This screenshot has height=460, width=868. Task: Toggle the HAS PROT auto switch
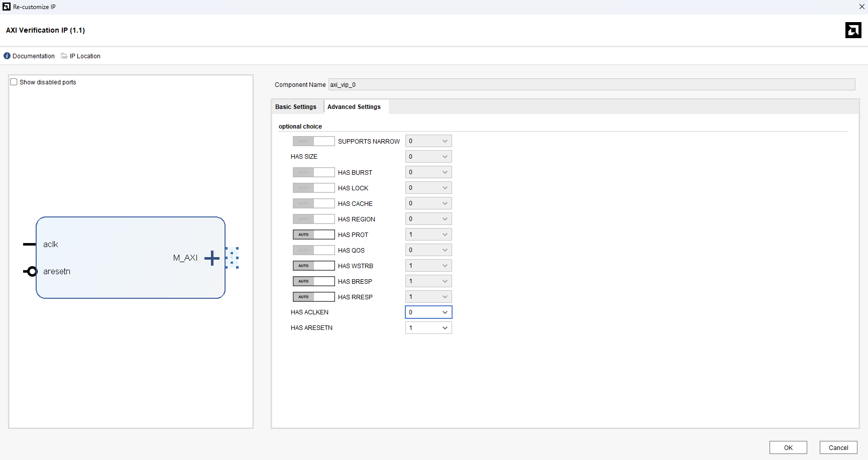tap(313, 235)
